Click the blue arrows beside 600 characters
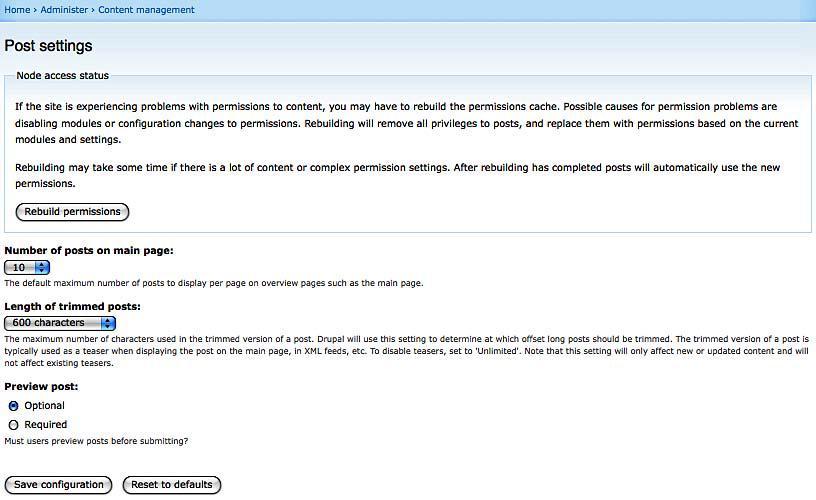Image resolution: width=816 pixels, height=500 pixels. [x=108, y=323]
